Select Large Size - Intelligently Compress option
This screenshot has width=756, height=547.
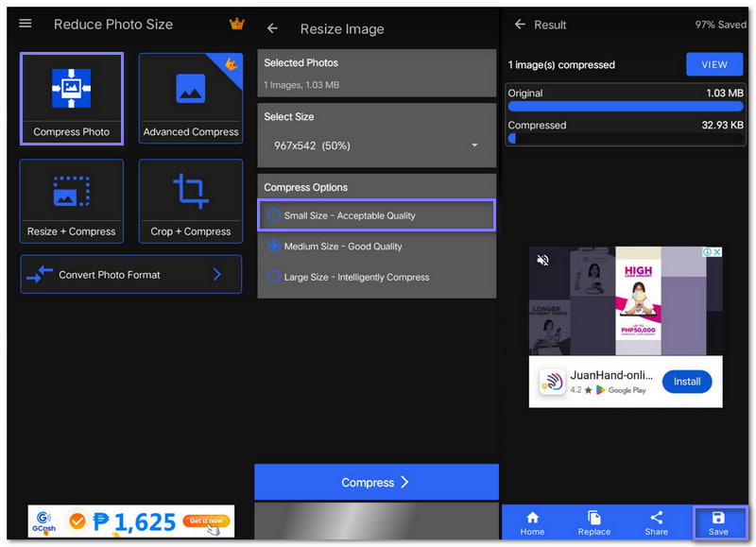[376, 277]
